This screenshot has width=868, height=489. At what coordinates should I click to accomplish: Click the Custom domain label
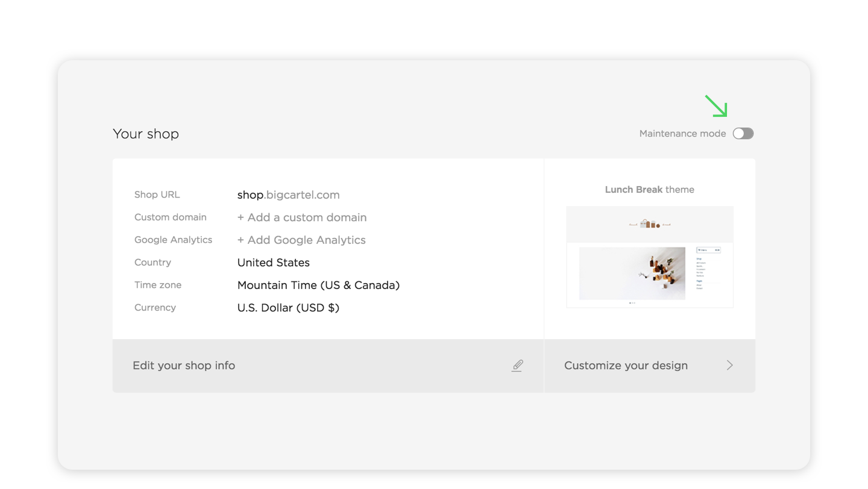171,217
